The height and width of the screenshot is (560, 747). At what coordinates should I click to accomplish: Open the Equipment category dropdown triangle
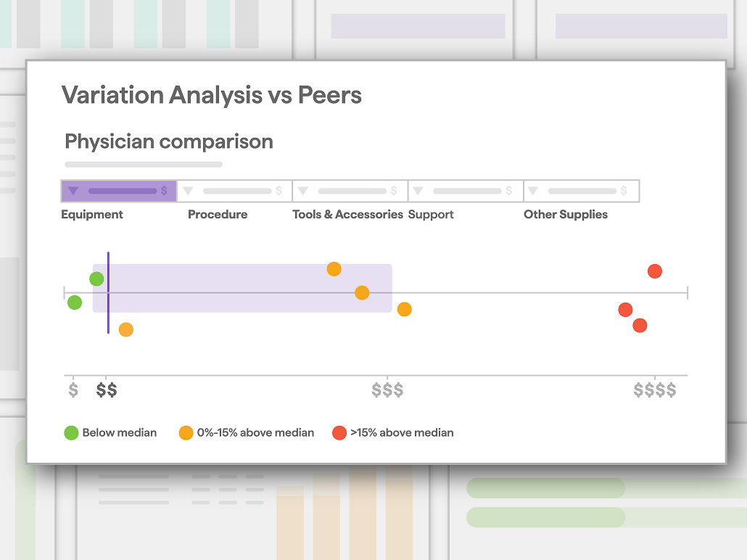pyautogui.click(x=73, y=191)
